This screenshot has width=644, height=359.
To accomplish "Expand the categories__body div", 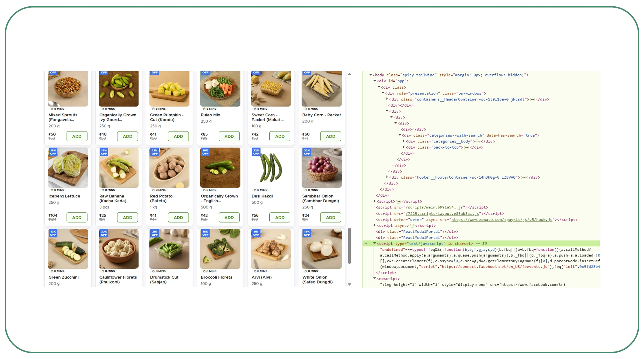I will coord(404,141).
